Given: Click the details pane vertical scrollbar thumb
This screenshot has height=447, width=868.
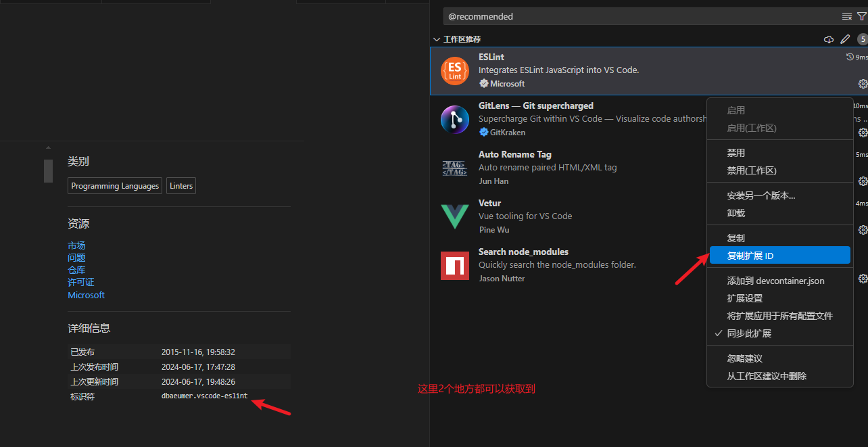Looking at the screenshot, I should click(48, 171).
